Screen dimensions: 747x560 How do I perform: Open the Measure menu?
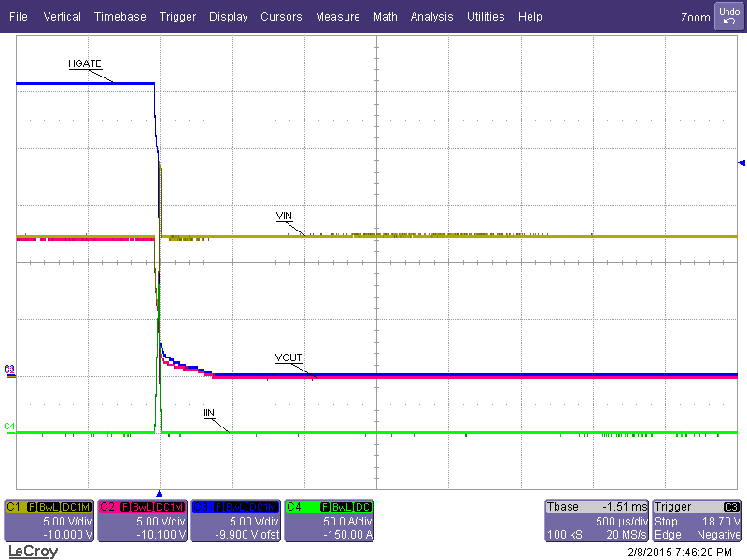coord(337,17)
